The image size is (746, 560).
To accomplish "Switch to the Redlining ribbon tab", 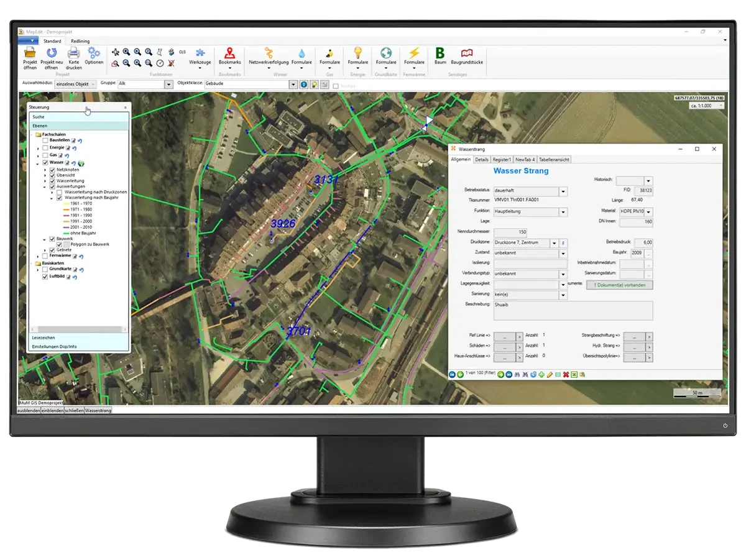I will 80,40.
